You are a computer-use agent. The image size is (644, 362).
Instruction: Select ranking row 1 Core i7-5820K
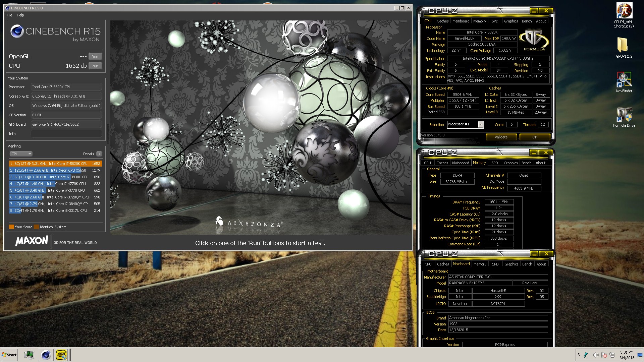(x=55, y=164)
